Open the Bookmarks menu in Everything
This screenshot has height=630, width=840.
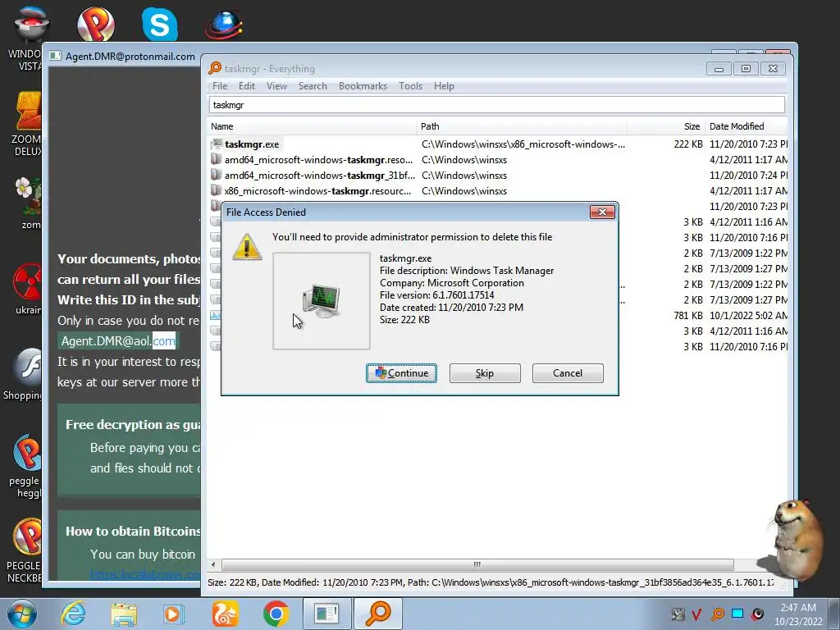point(363,85)
